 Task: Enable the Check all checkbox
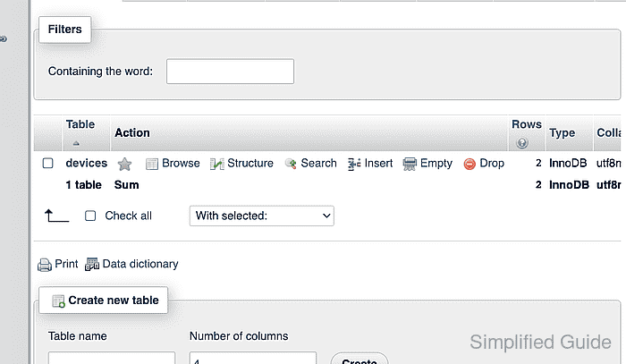(90, 216)
